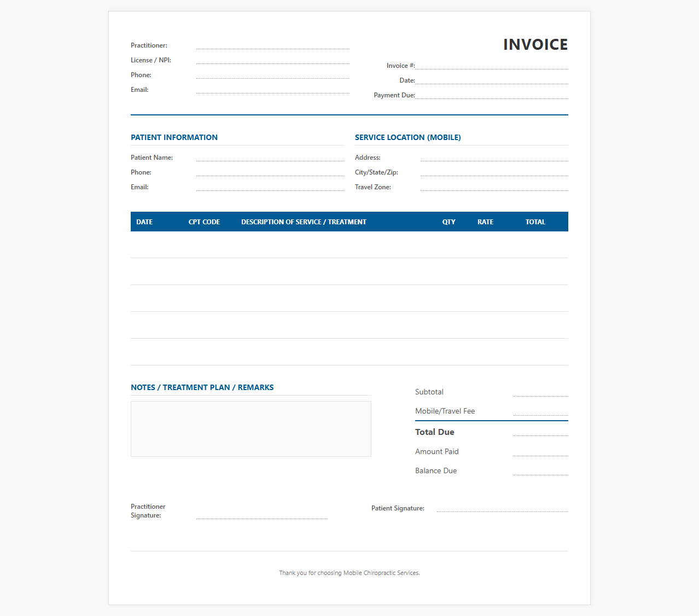Click the Patient Signature line
This screenshot has height=616, width=699.
pos(503,508)
